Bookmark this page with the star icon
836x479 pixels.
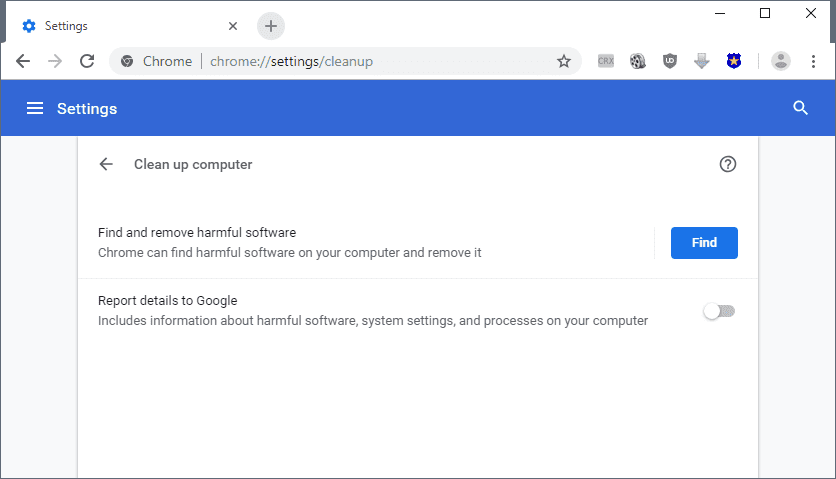(564, 61)
